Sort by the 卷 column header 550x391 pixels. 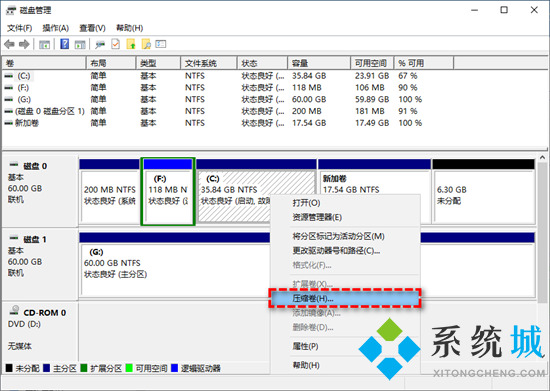click(44, 63)
